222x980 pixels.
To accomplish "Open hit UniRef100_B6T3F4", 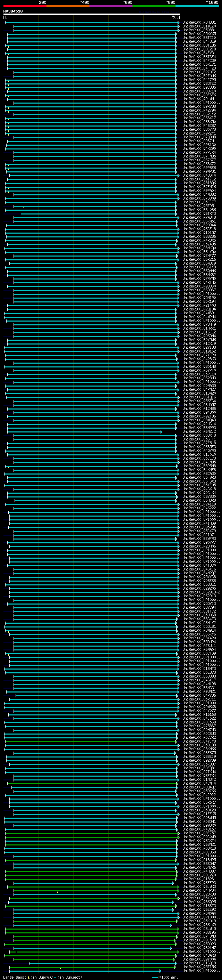I will pyautogui.click(x=199, y=57).
